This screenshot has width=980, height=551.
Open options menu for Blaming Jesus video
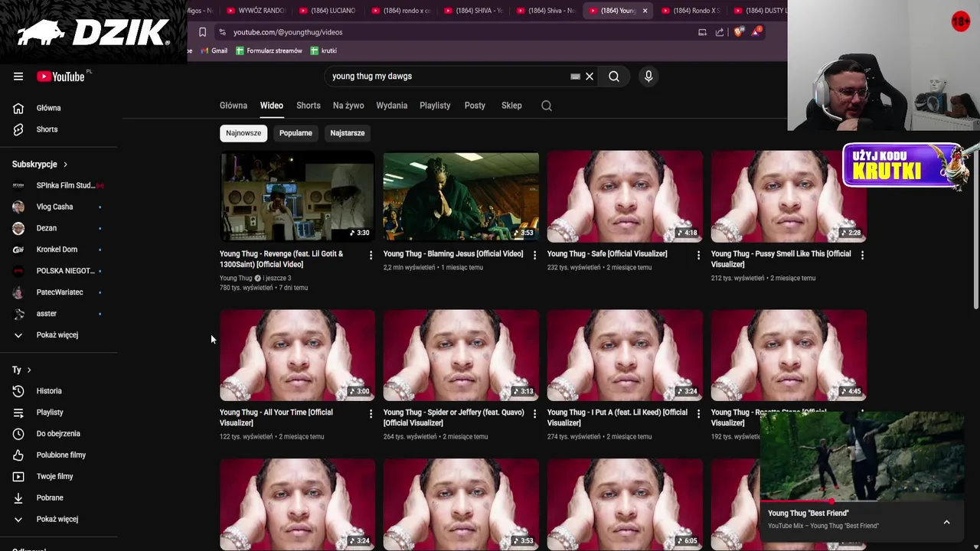tap(534, 255)
